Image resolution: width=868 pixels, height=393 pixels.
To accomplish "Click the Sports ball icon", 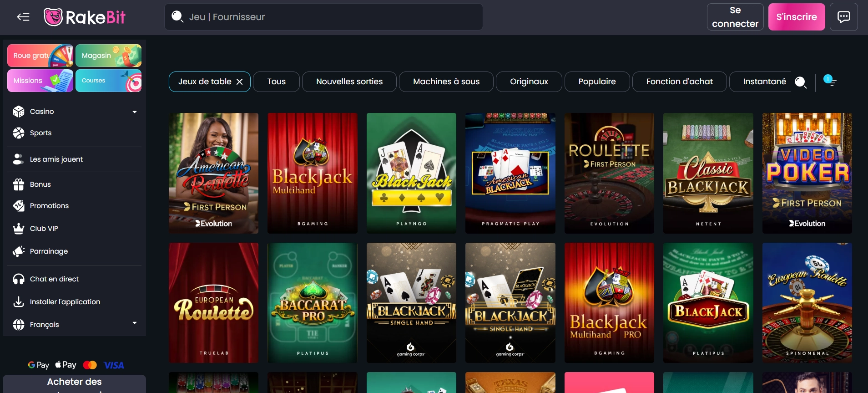I will click(x=19, y=133).
